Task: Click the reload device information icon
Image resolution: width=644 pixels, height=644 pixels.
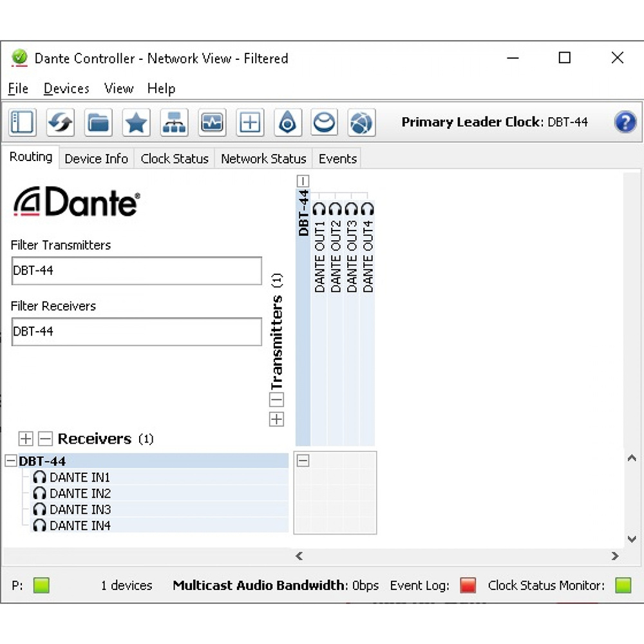Action: (61, 122)
